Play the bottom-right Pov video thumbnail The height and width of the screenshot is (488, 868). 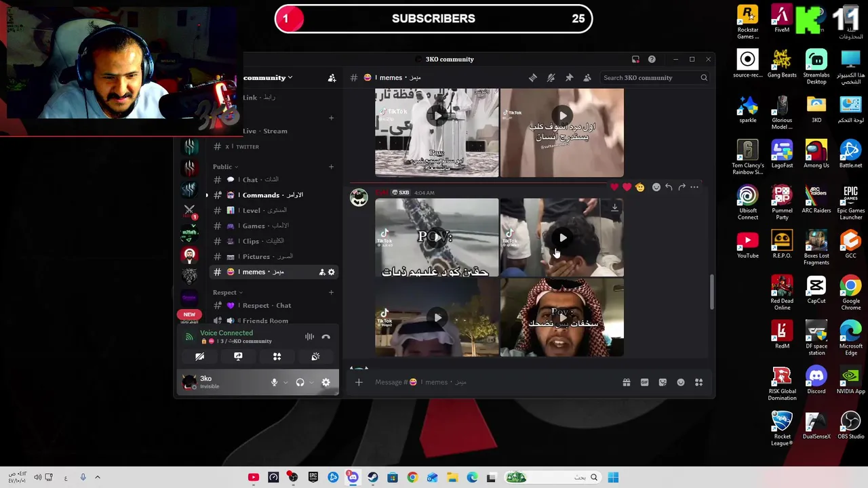click(562, 317)
